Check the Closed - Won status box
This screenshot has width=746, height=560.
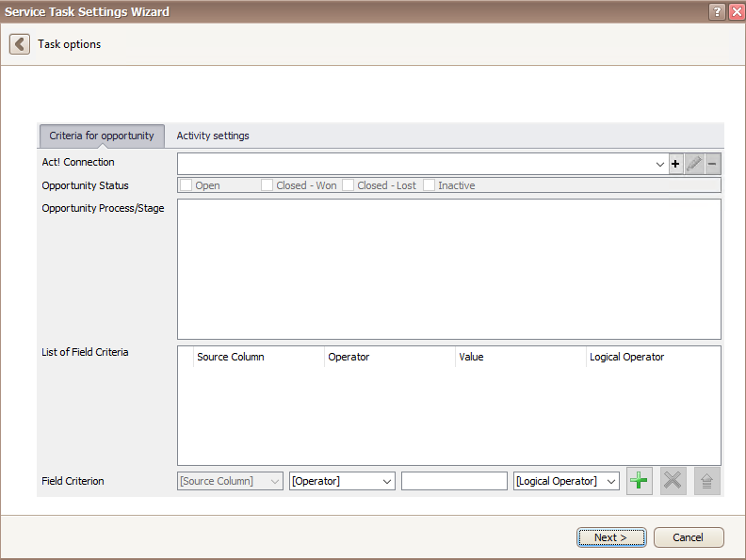[267, 184]
